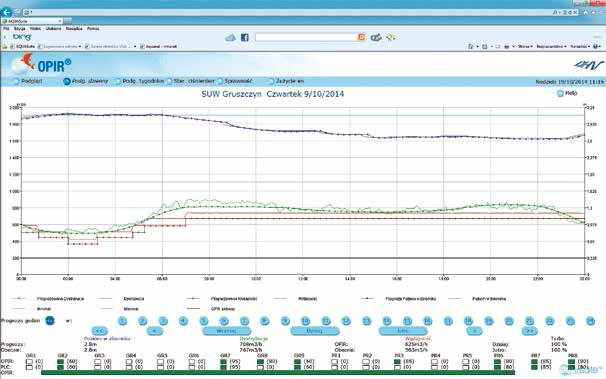
Task: Open the Help icon near the chart title
Action: point(560,93)
